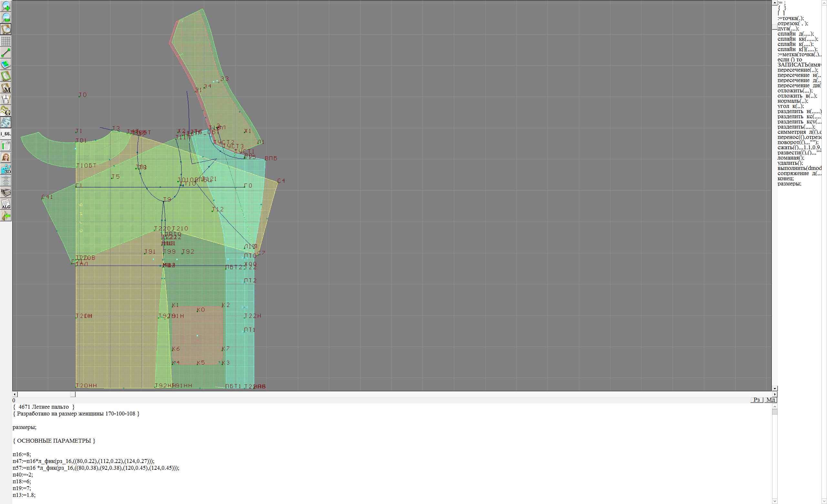827x504 pixels.
Task: Toggle the grid display icon
Action: [6, 41]
